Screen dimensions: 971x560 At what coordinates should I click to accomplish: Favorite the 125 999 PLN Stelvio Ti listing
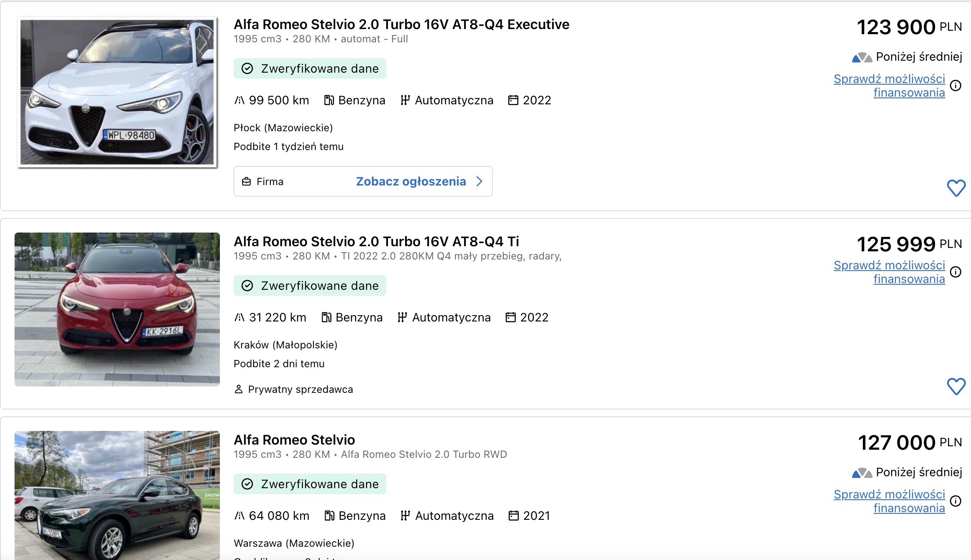pyautogui.click(x=956, y=386)
